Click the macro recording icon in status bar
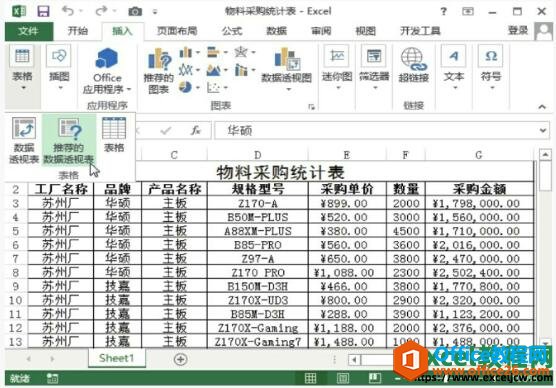 (52, 378)
